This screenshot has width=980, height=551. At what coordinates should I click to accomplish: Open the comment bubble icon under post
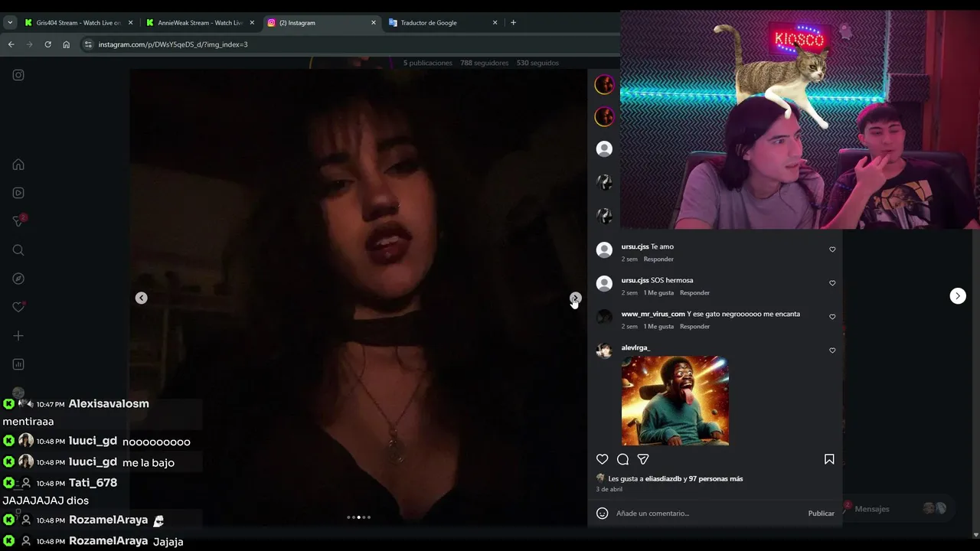pos(623,459)
